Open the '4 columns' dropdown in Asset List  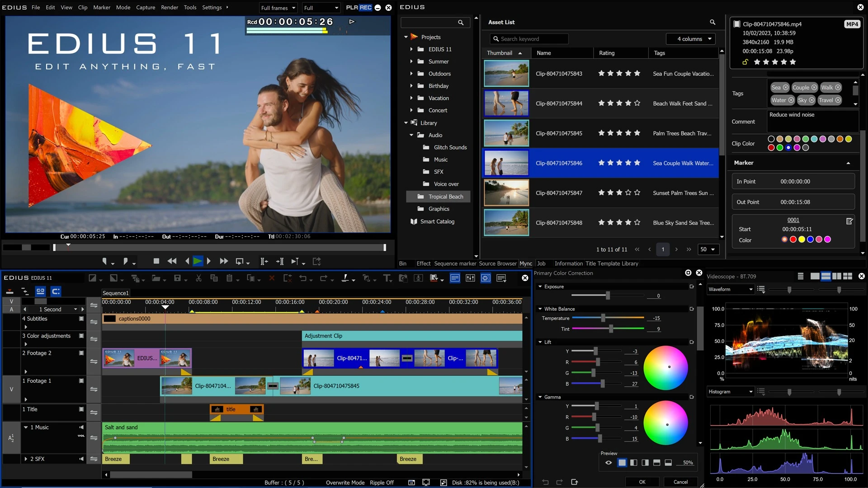click(x=691, y=39)
